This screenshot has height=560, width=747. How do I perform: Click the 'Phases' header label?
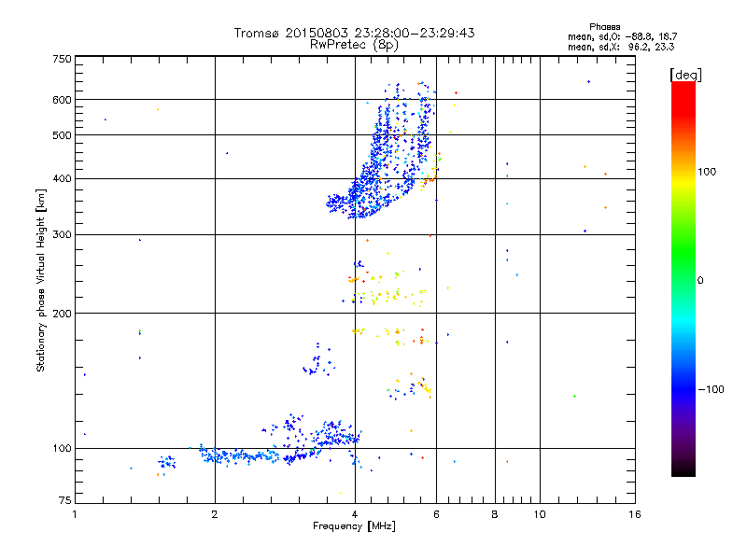coord(604,27)
